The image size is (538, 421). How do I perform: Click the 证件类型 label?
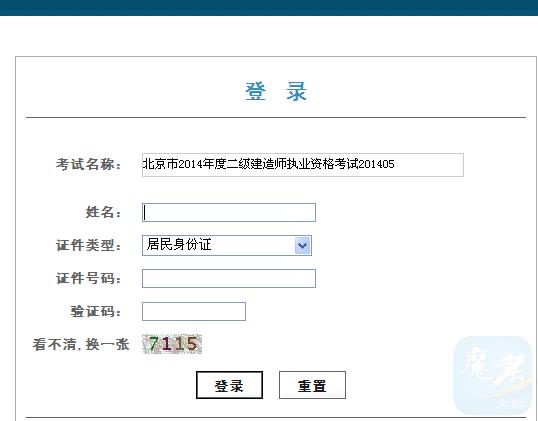[89, 245]
